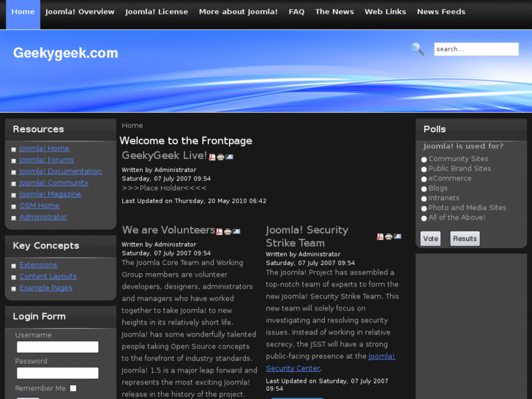Viewport: 532px width, 399px height.
Task: Click the Home breadcrumb text
Action: pyautogui.click(x=132, y=126)
